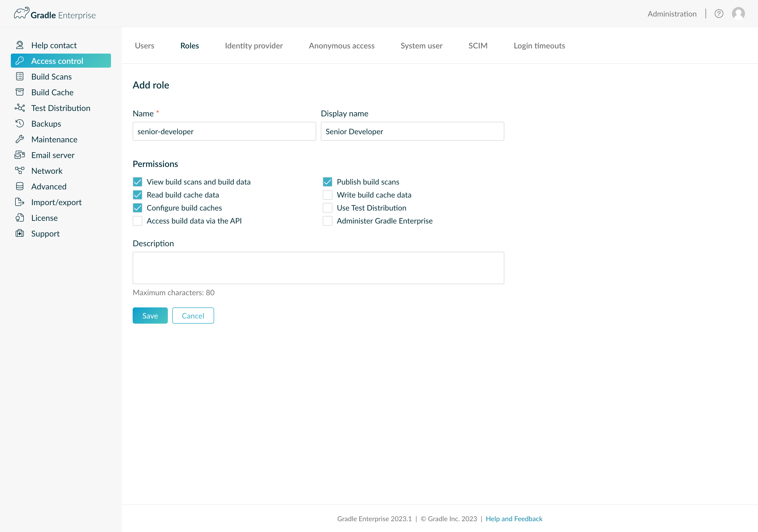This screenshot has height=532, width=758.
Task: Open the help question mark icon
Action: click(x=719, y=14)
